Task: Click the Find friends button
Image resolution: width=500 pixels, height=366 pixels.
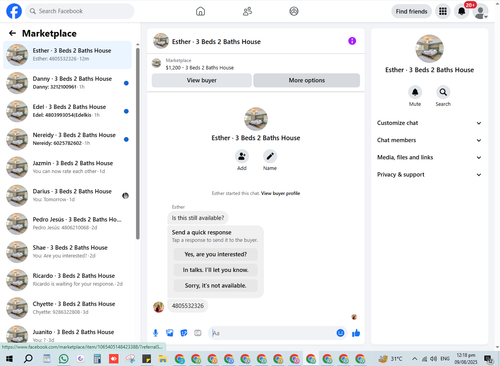Action: click(x=411, y=11)
